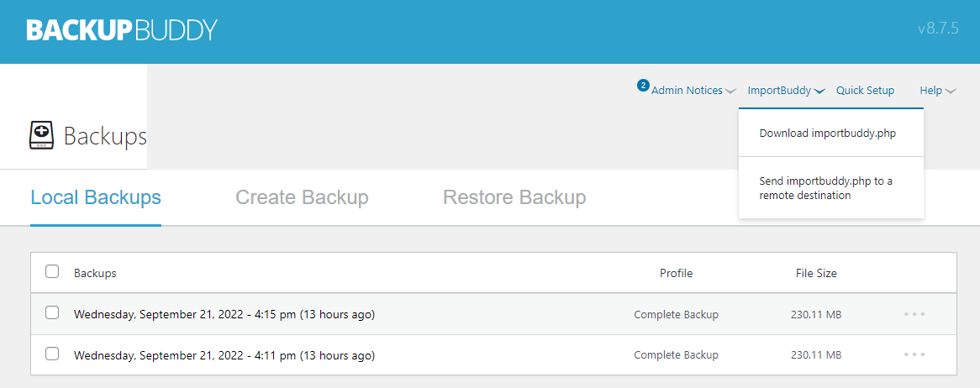The height and width of the screenshot is (388, 980).
Task: Click 230.11 MB in the 4:11 pm row
Action: tap(816, 355)
